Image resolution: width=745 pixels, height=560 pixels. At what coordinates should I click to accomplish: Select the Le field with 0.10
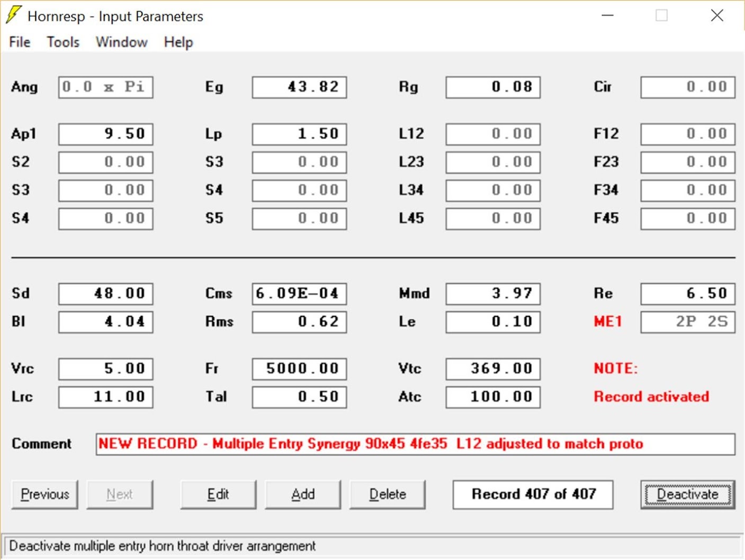click(x=493, y=322)
